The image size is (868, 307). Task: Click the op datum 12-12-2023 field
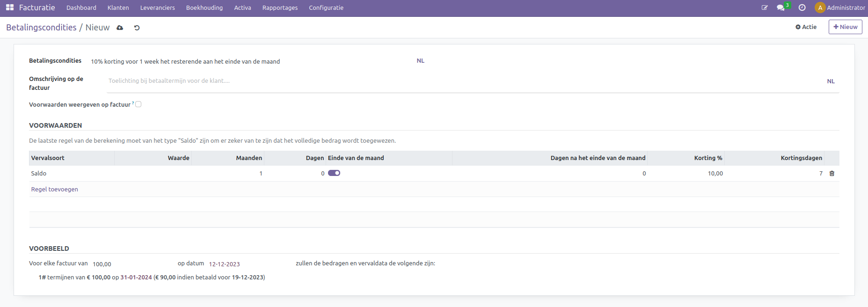pyautogui.click(x=225, y=264)
